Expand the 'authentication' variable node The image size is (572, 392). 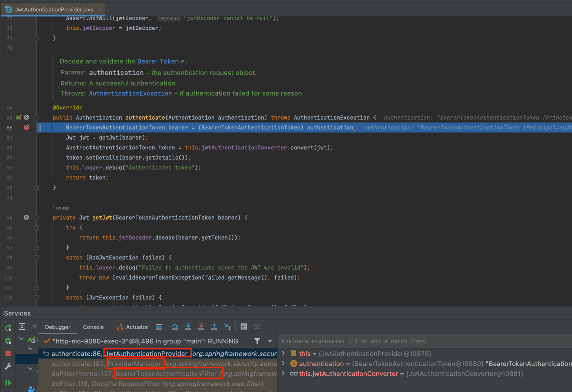pyautogui.click(x=284, y=363)
